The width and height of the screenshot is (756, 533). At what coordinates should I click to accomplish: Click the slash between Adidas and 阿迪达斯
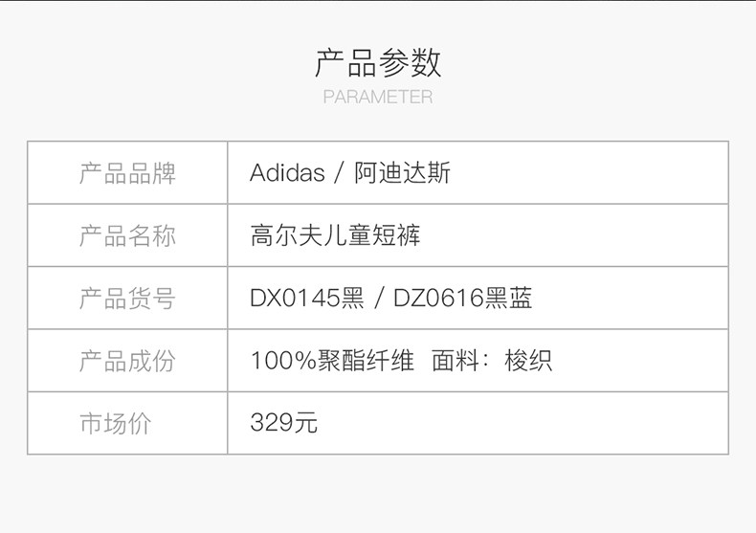(340, 173)
